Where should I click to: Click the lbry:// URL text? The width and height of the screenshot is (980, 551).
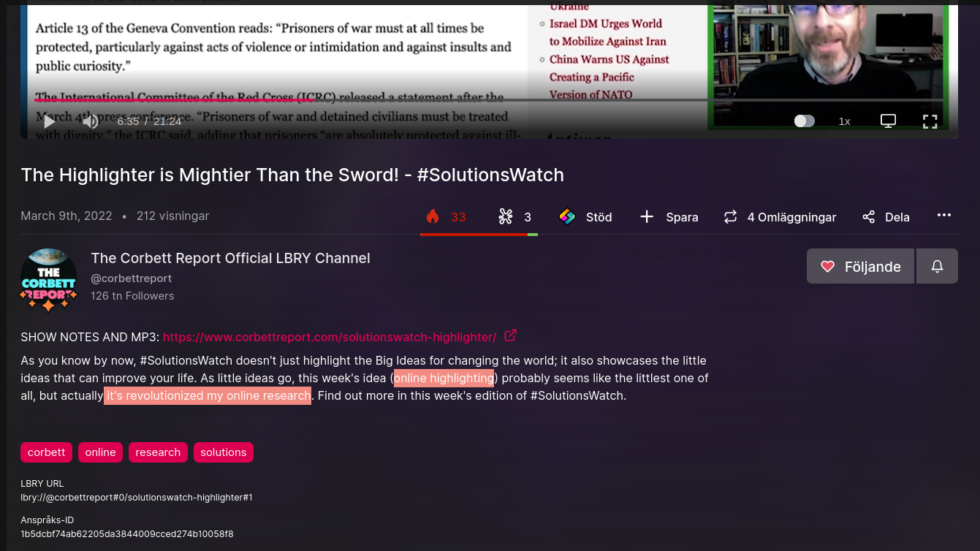click(x=137, y=497)
